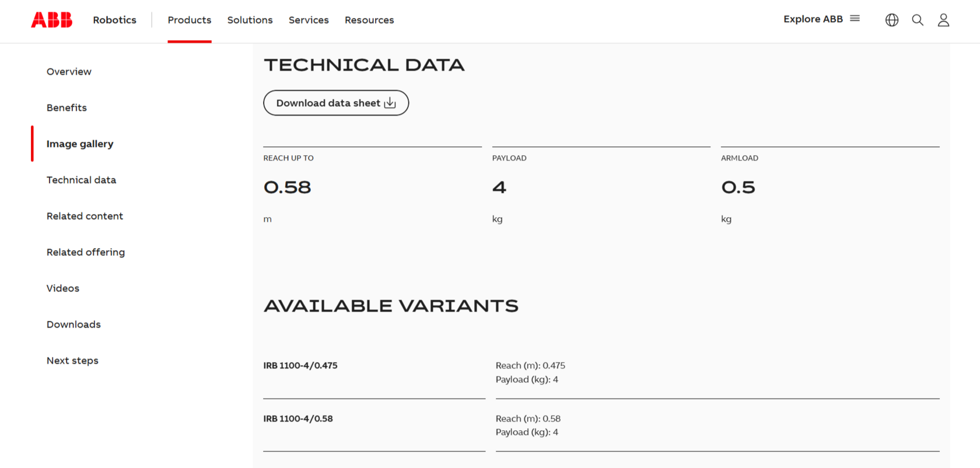Click the PAYLOAD label
Viewport: 980px width, 468px height.
pyautogui.click(x=509, y=158)
